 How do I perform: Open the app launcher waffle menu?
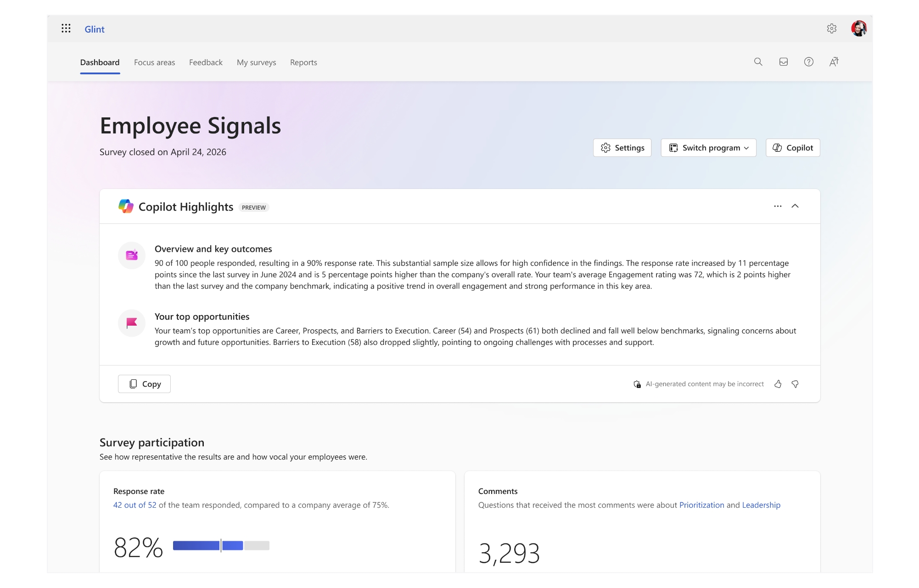click(67, 28)
